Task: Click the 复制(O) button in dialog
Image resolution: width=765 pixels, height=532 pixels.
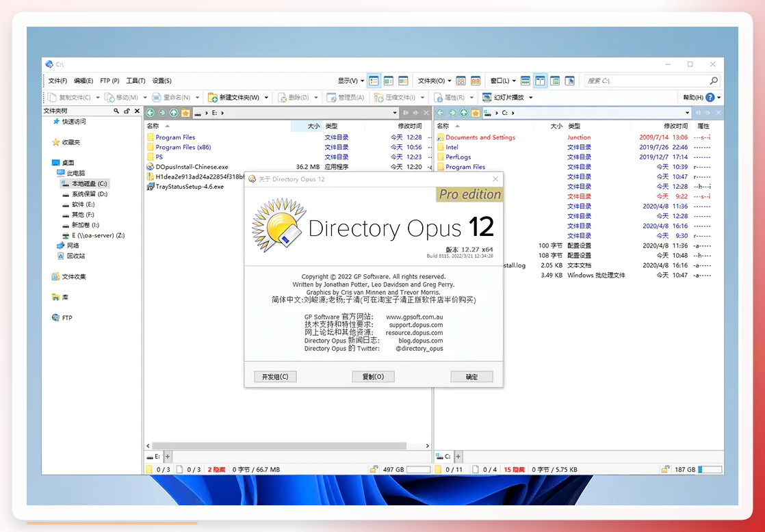Action: click(373, 377)
